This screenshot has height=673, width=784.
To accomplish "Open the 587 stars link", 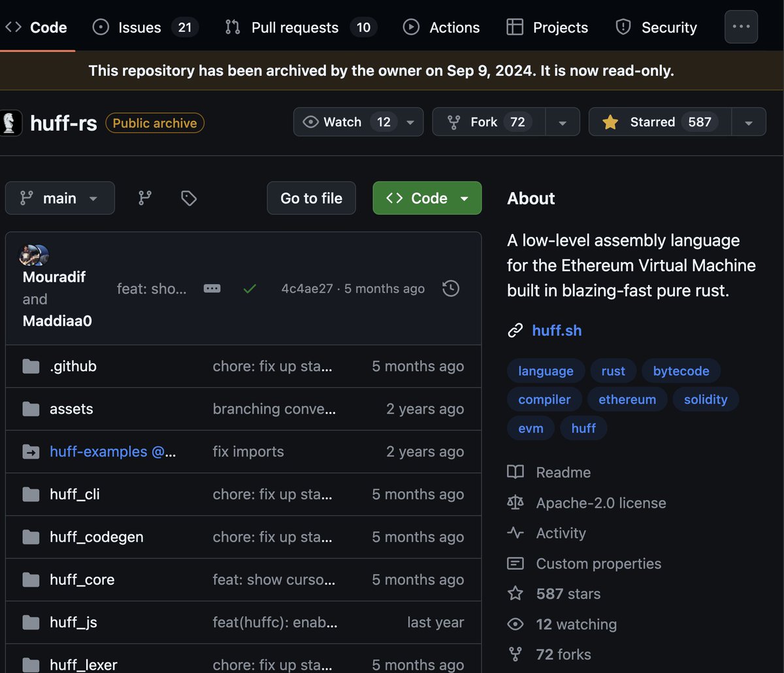I will [x=568, y=594].
